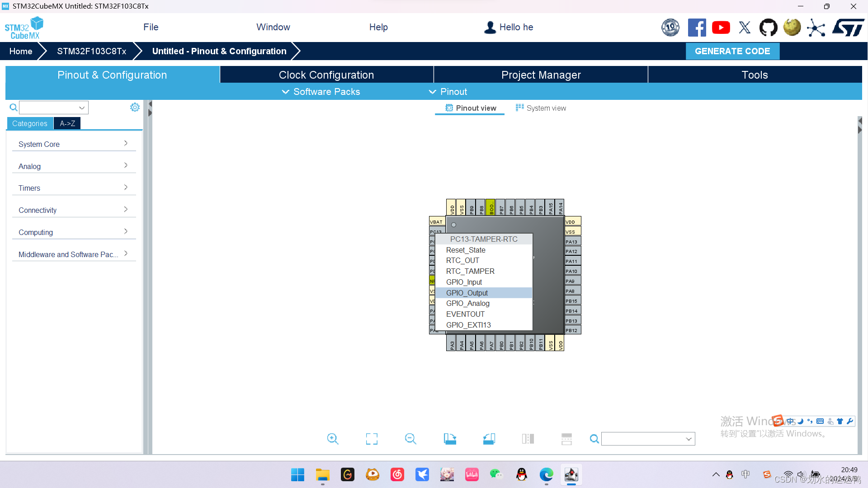Open the wiki globe icon
This screenshot has width=868, height=488.
pyautogui.click(x=792, y=27)
